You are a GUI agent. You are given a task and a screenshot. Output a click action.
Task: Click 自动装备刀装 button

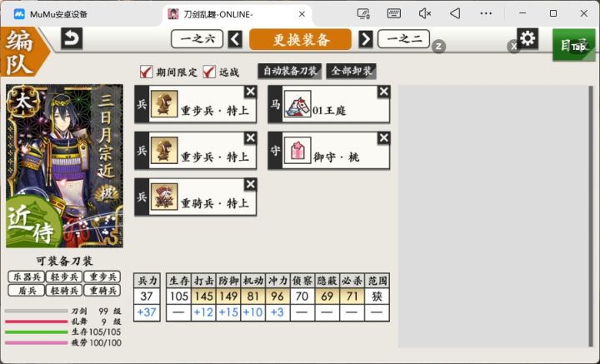[x=290, y=71]
